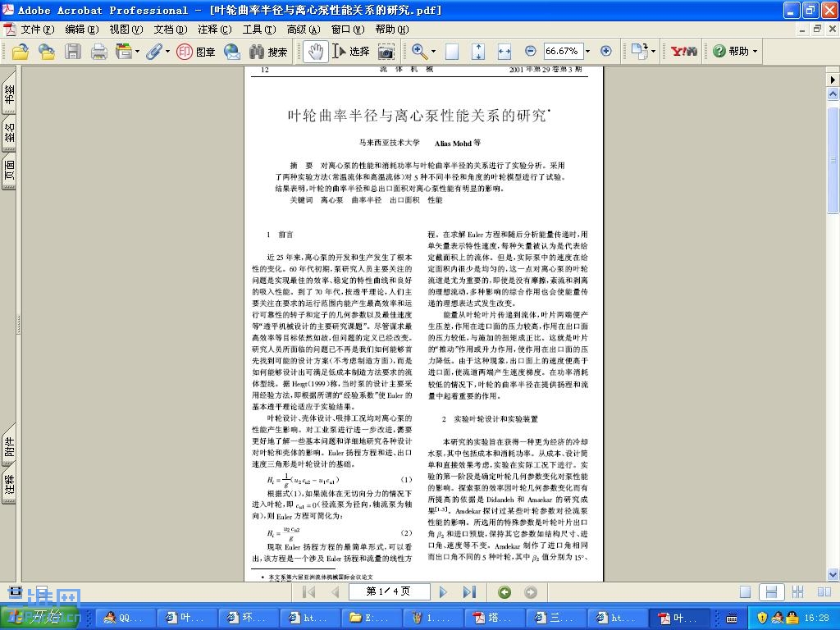The image size is (840, 630).
Task: Click the vertical scrollbar down arrow
Action: point(833,575)
